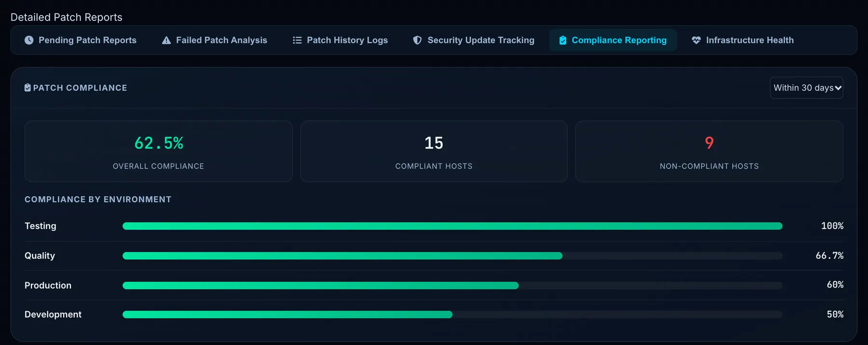Click the list icon on Patch History Logs
The image size is (868, 345).
(297, 40)
